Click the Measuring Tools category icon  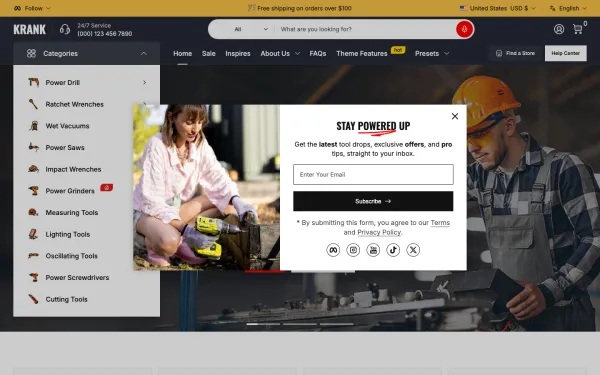[33, 212]
